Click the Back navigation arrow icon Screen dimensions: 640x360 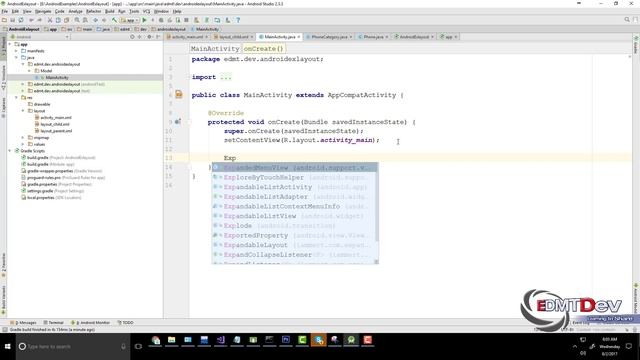(96, 20)
